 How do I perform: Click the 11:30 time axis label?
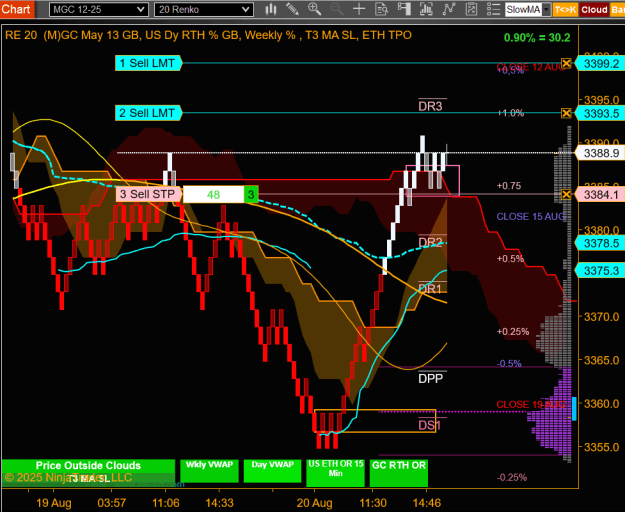373,503
